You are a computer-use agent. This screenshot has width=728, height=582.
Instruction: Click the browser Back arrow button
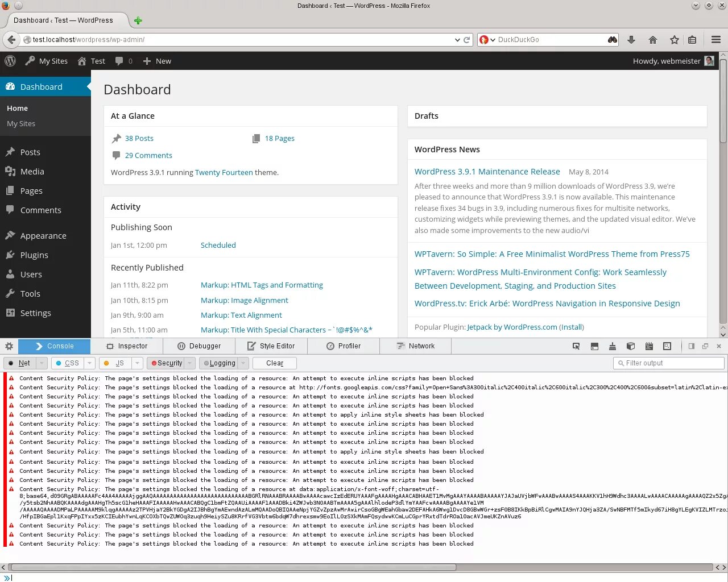pos(11,40)
